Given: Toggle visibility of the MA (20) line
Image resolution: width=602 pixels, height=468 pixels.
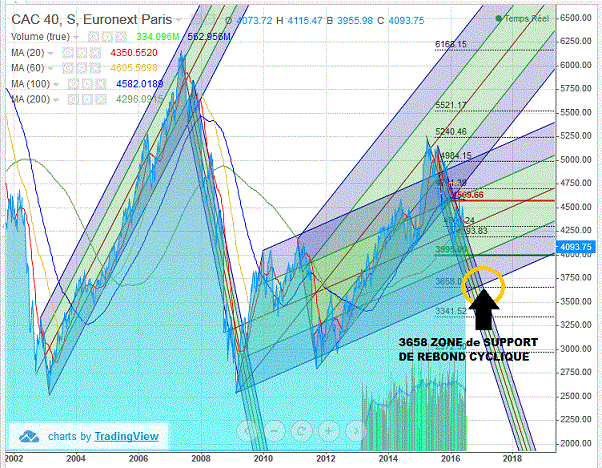Looking at the screenshot, I should [68, 53].
